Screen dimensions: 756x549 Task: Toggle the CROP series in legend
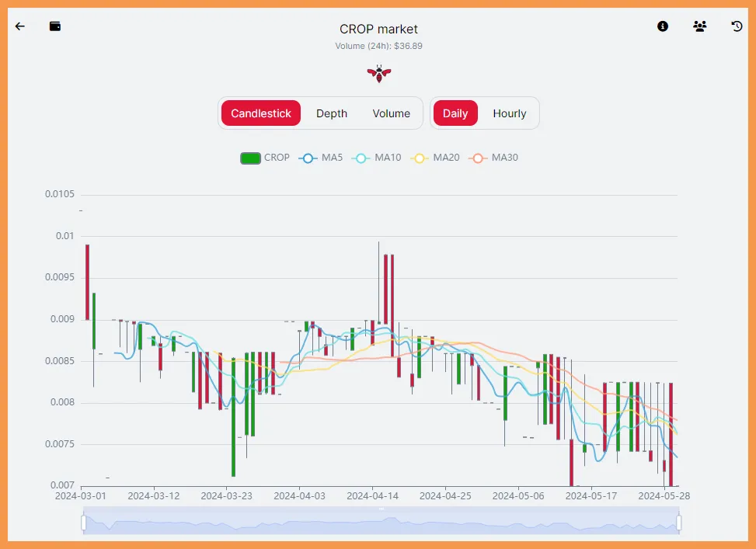(x=265, y=158)
